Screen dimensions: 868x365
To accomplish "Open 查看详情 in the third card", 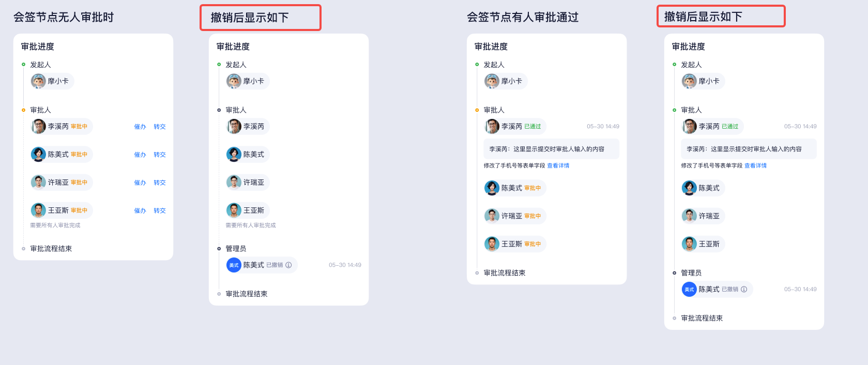I will coord(558,166).
